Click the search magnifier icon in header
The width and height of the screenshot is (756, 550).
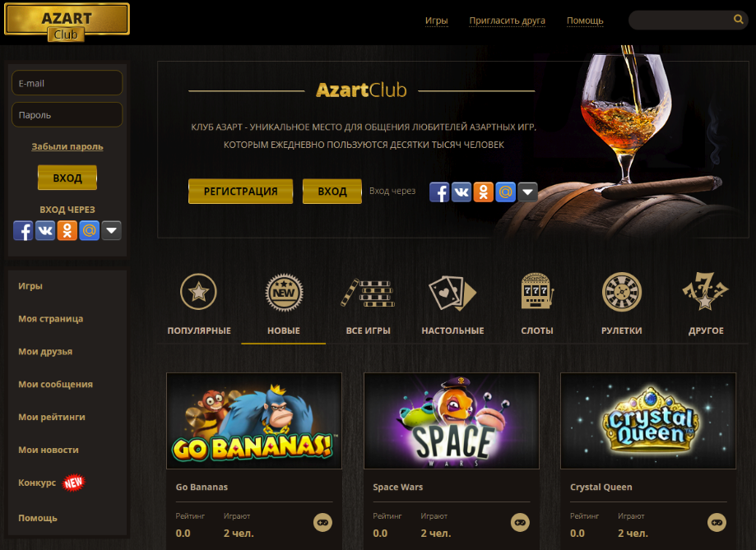click(x=738, y=19)
